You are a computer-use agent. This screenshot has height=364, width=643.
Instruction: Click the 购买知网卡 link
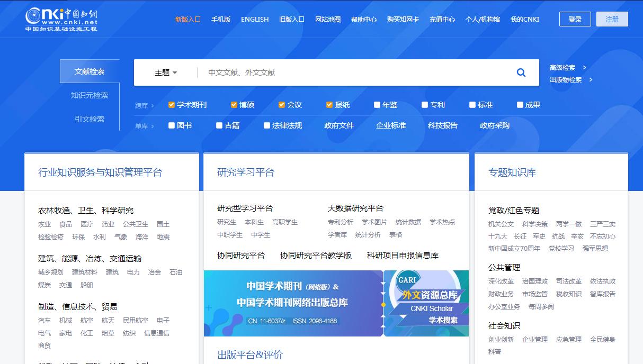pos(403,19)
